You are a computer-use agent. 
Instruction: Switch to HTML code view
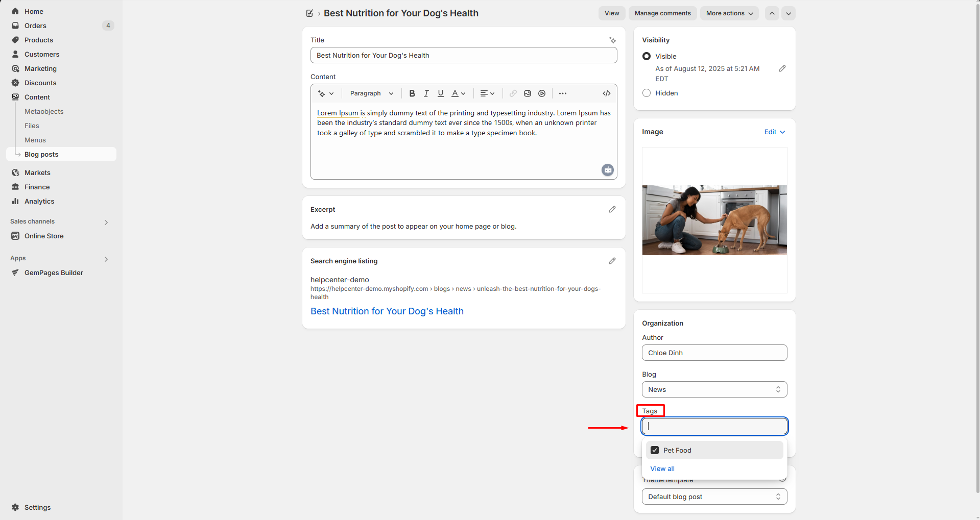[x=606, y=93]
